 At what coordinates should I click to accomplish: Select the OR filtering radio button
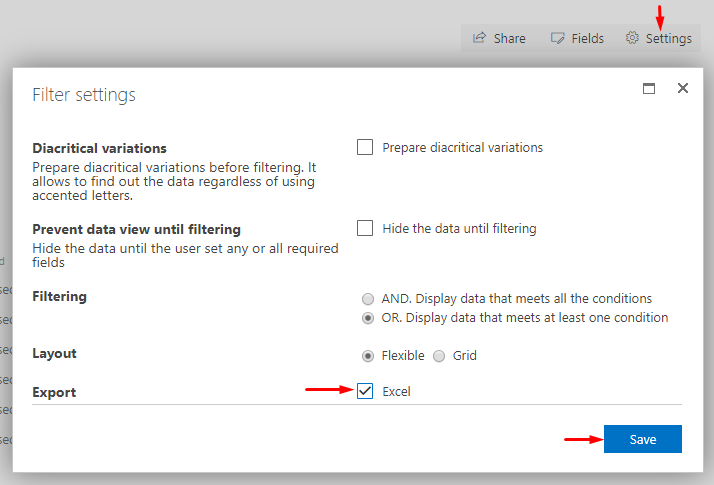pos(368,318)
